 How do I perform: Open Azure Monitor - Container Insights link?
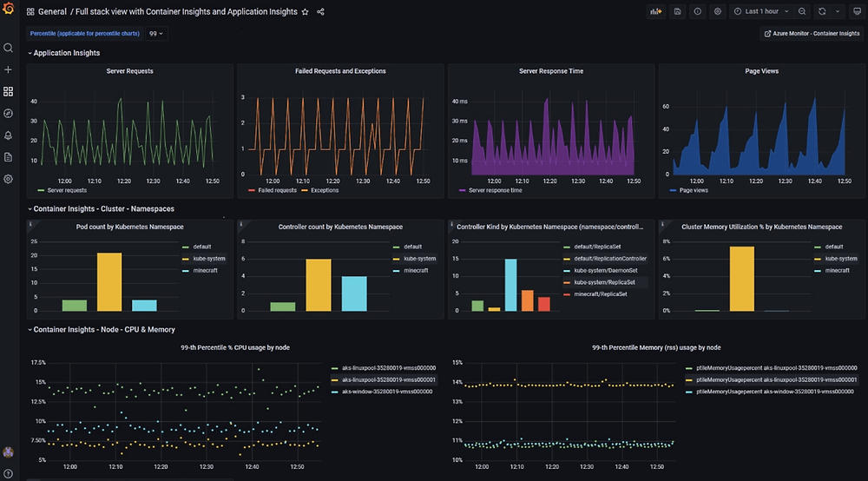pyautogui.click(x=812, y=34)
